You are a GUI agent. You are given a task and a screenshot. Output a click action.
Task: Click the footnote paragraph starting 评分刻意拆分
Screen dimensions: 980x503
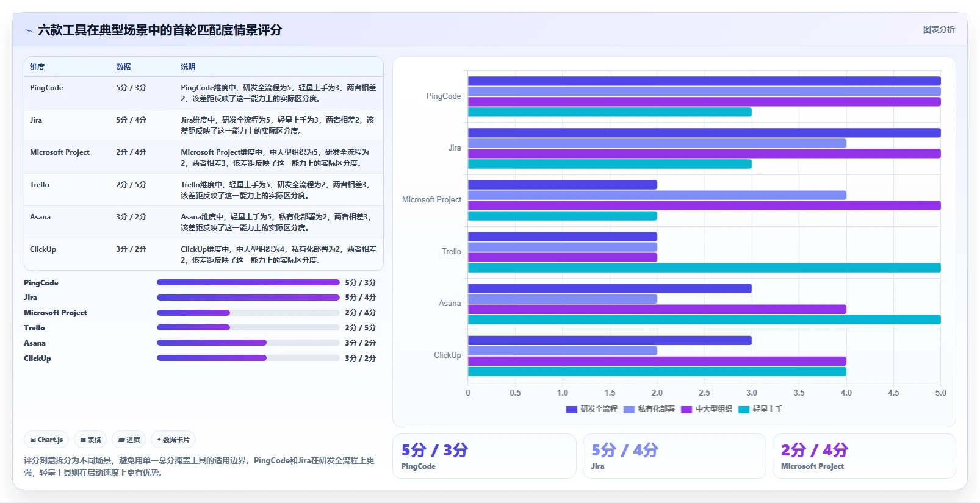(x=199, y=466)
